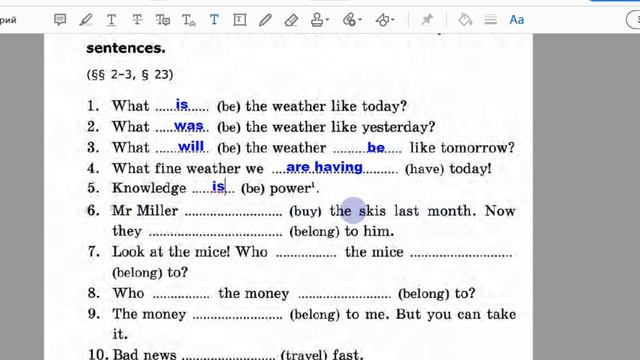Click the word '(travel)' in sentence 10

click(304, 354)
